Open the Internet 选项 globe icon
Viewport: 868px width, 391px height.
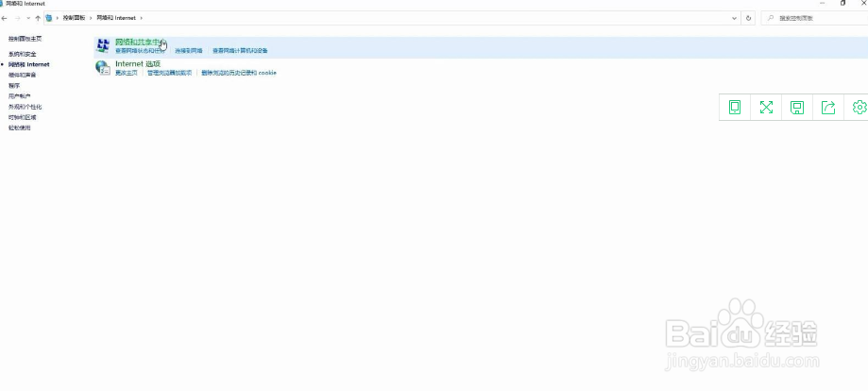coord(102,68)
